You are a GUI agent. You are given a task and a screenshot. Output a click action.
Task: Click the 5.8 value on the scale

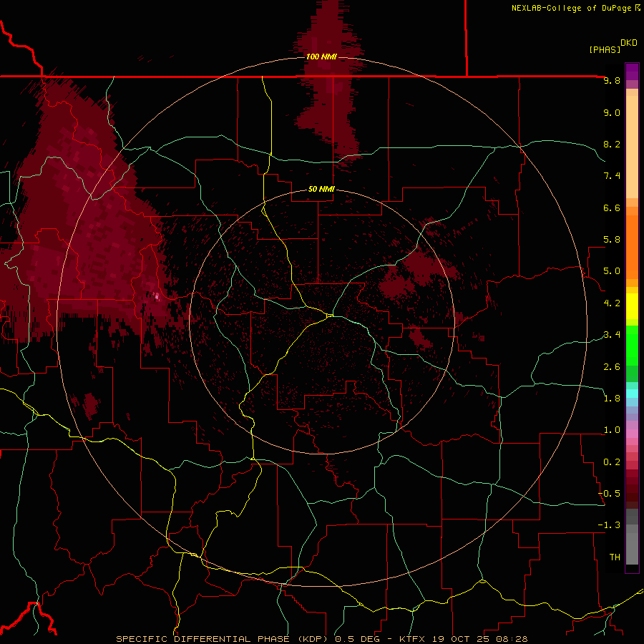tap(612, 240)
